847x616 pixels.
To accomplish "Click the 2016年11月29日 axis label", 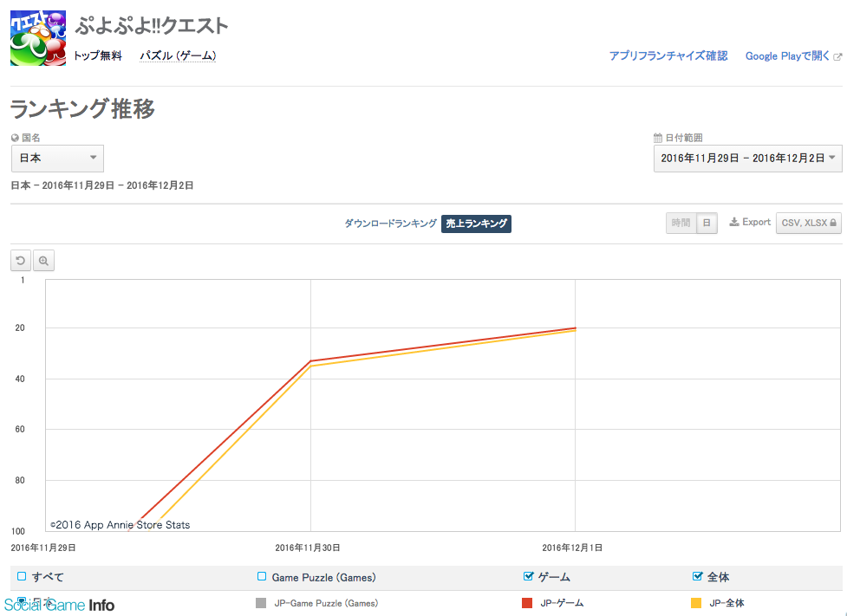I will [x=43, y=548].
